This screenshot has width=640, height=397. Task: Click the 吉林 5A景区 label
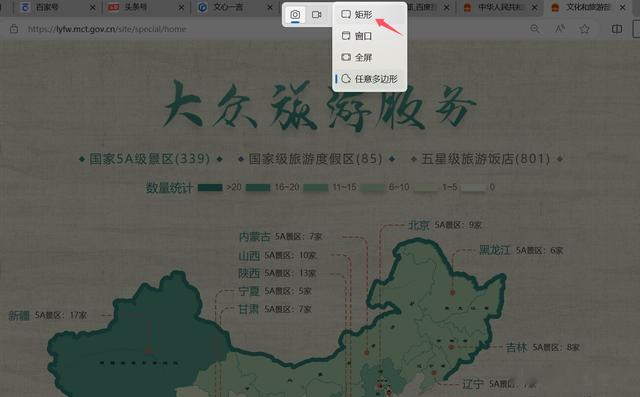point(543,348)
